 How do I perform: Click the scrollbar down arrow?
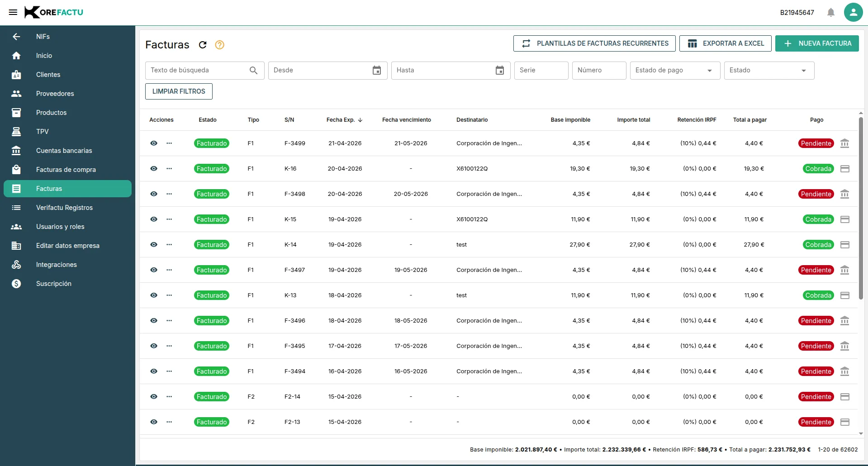pyautogui.click(x=861, y=433)
